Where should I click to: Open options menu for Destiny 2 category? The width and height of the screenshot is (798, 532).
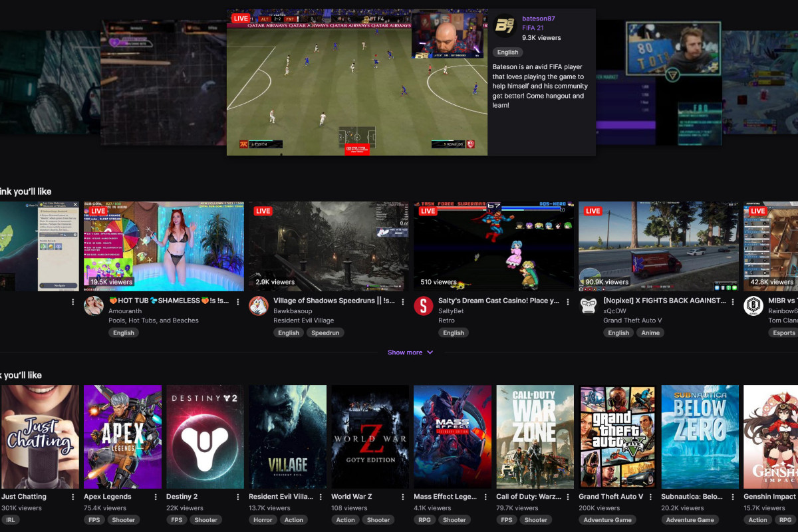pos(238,497)
